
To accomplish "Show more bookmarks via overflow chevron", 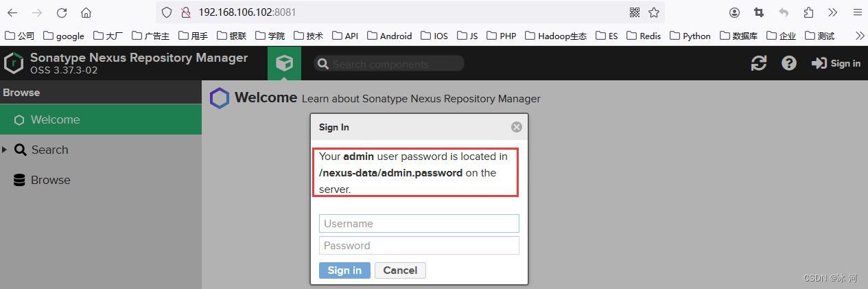I will point(859,36).
